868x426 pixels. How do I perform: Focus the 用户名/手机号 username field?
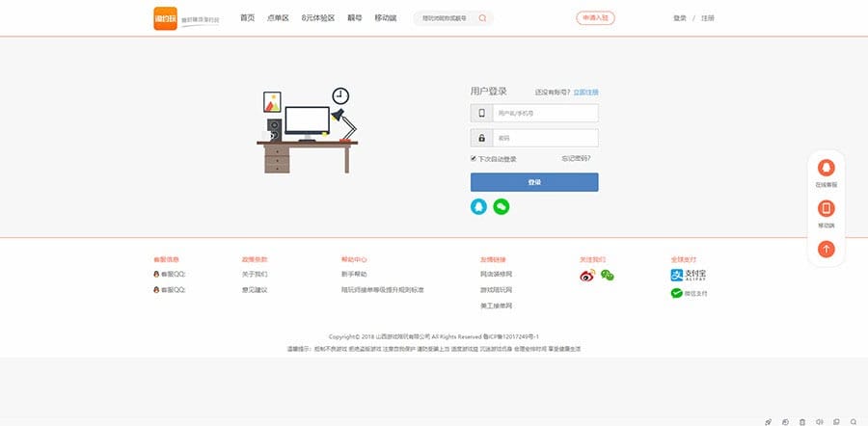pyautogui.click(x=545, y=113)
